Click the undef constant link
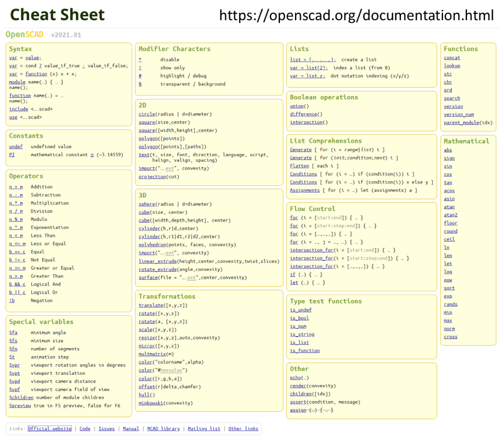Screen dimensions: 504x437 point(16,147)
